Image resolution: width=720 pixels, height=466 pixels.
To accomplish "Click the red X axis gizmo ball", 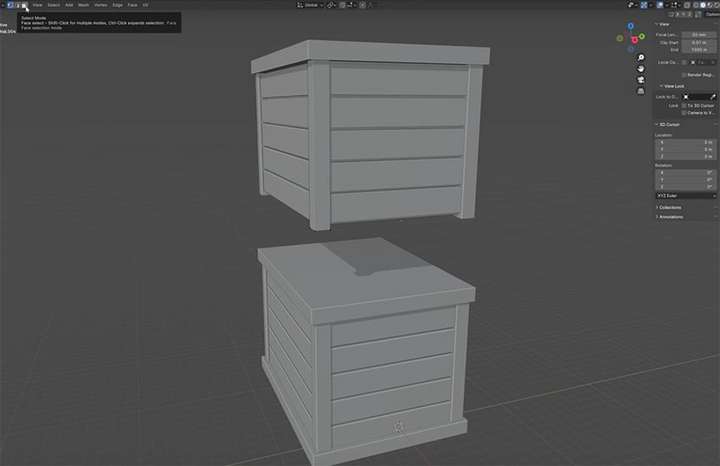I will pos(635,40).
